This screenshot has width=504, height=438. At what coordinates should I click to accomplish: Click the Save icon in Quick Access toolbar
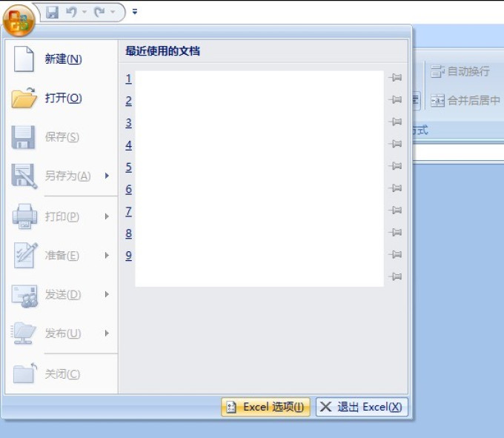52,12
